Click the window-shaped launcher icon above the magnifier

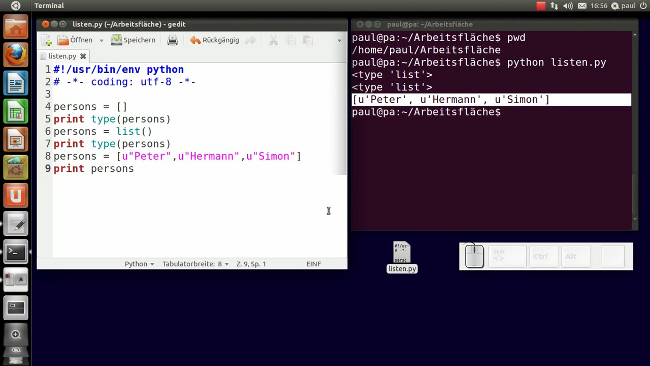click(16, 308)
